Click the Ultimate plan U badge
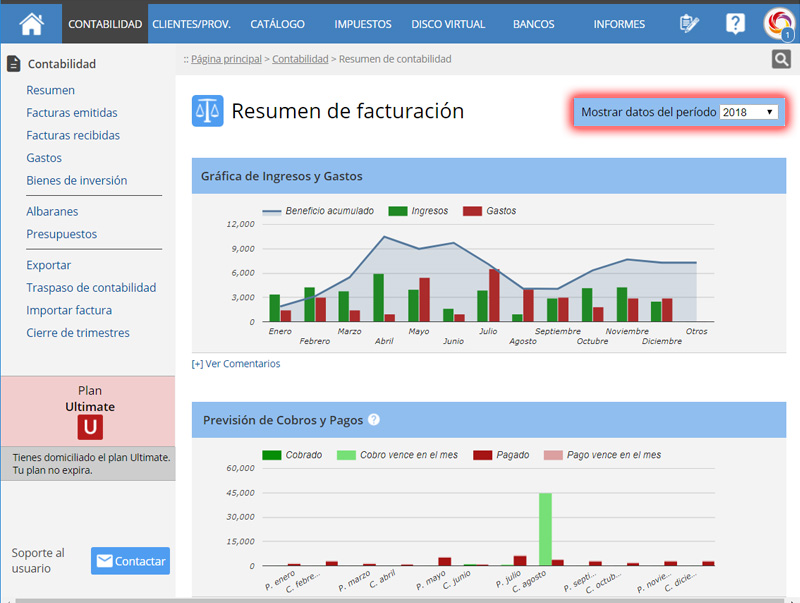Viewport: 800px width, 603px height. tap(90, 428)
